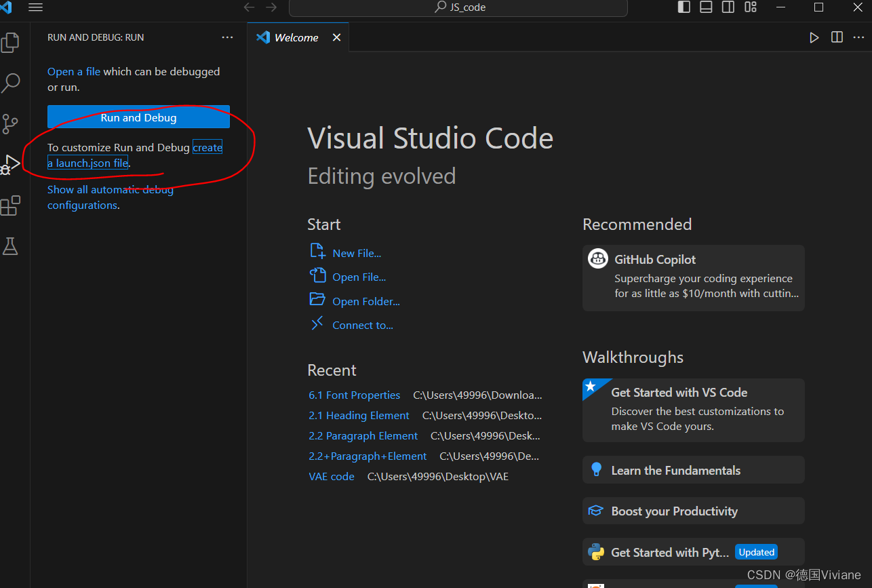Click Connect to... under Start
This screenshot has width=872, height=588.
[x=363, y=325]
